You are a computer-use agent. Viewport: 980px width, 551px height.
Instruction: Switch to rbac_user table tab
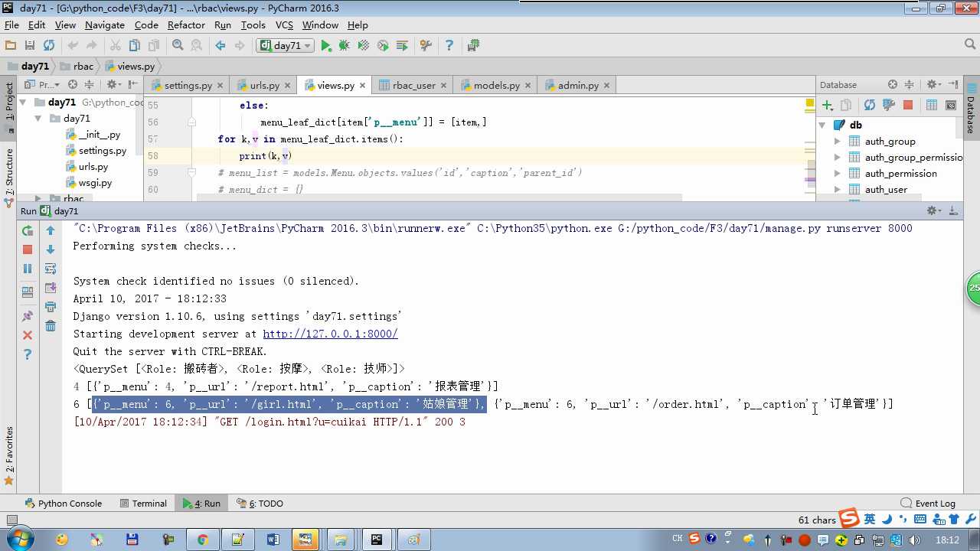[x=413, y=85]
